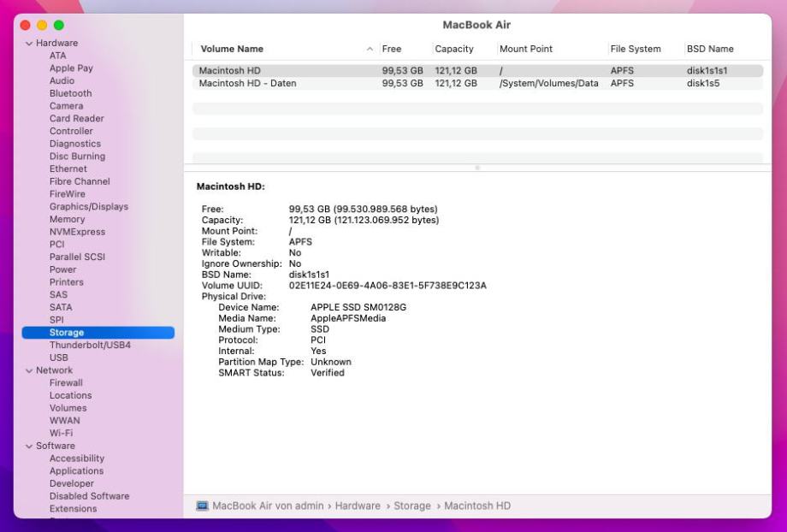Collapse the Software section chevron
This screenshot has width=787, height=532.
tap(29, 446)
